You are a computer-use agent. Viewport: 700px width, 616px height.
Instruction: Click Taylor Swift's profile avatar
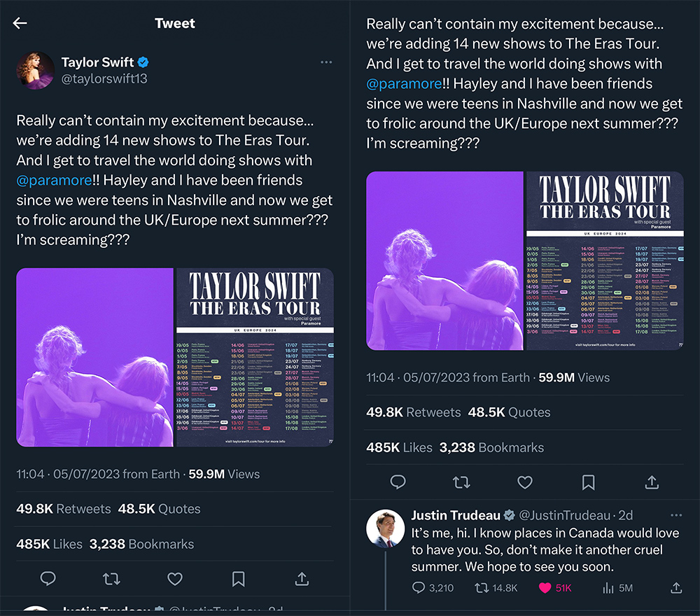(x=35, y=70)
